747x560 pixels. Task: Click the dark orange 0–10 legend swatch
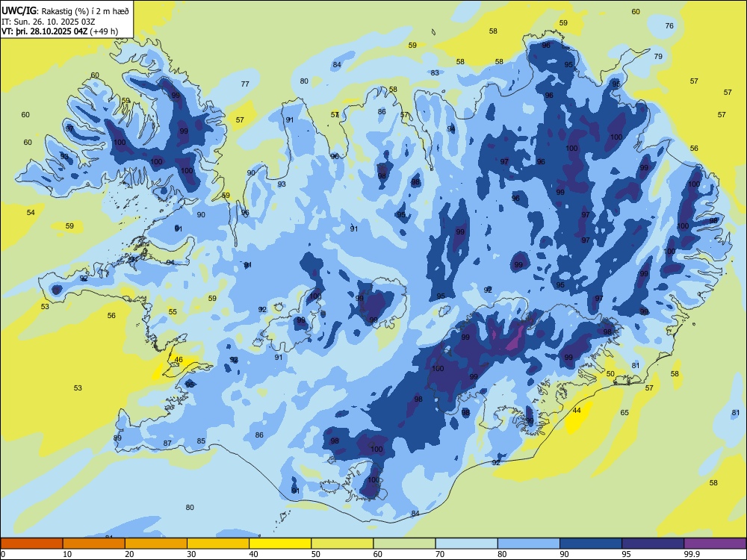(31, 544)
